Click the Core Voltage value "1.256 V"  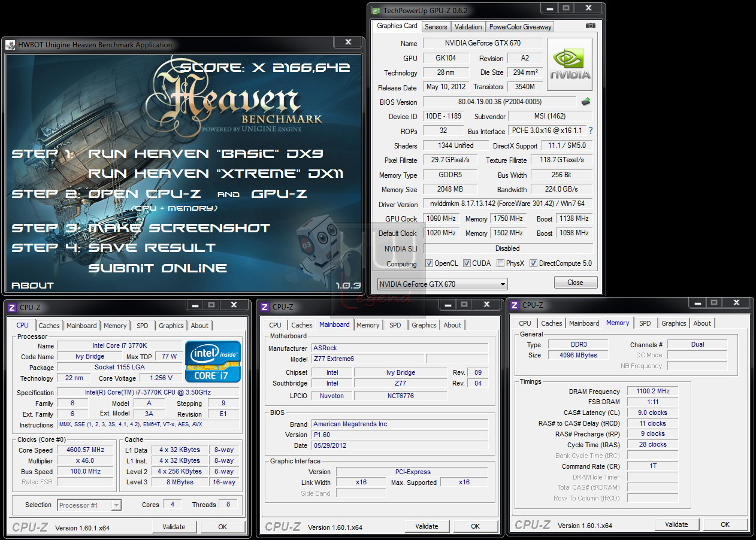click(161, 378)
